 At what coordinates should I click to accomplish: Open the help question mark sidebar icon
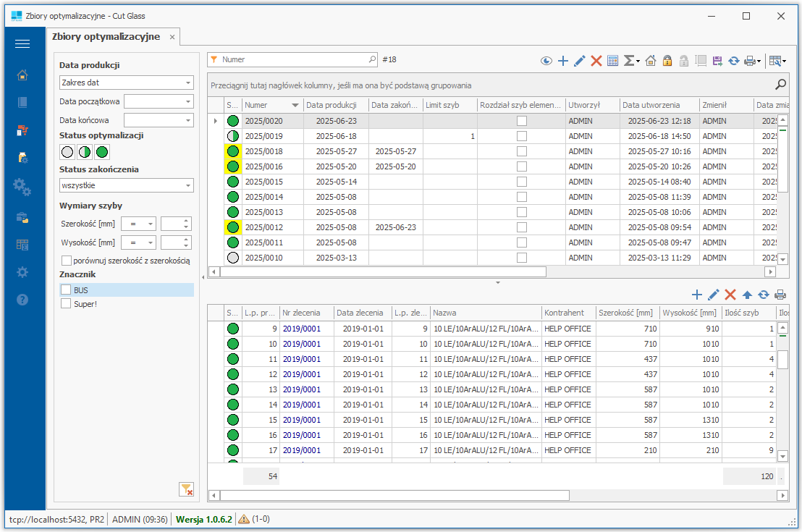(x=22, y=300)
